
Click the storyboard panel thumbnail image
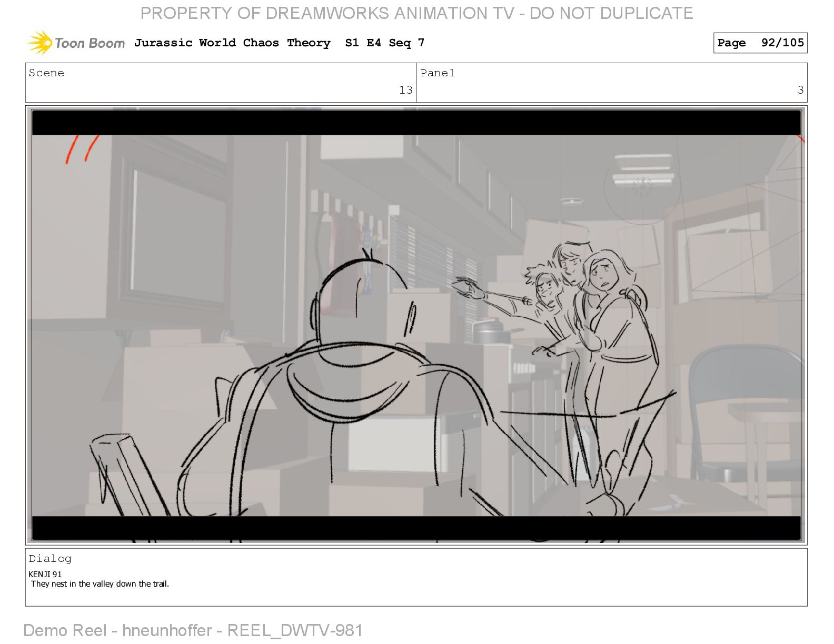416,325
